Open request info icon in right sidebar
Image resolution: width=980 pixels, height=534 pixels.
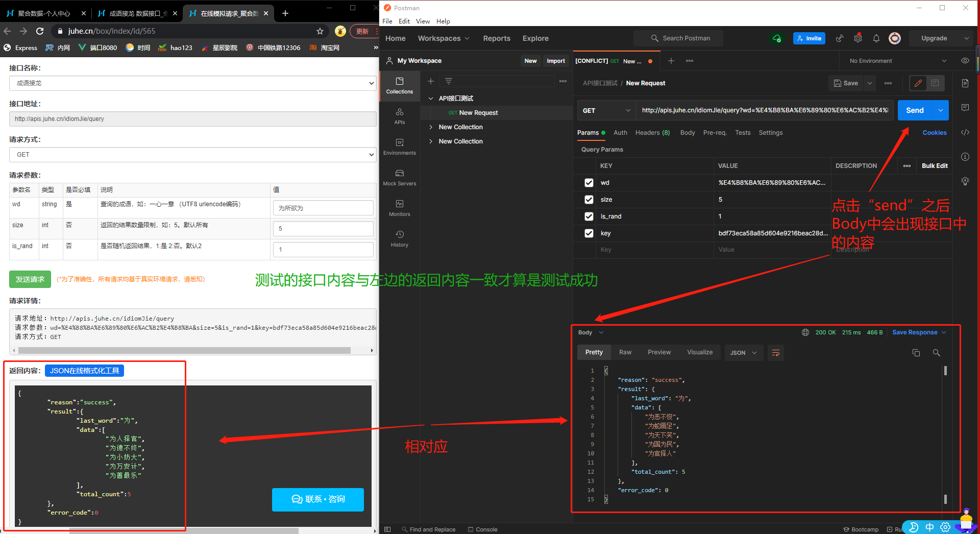pyautogui.click(x=965, y=157)
